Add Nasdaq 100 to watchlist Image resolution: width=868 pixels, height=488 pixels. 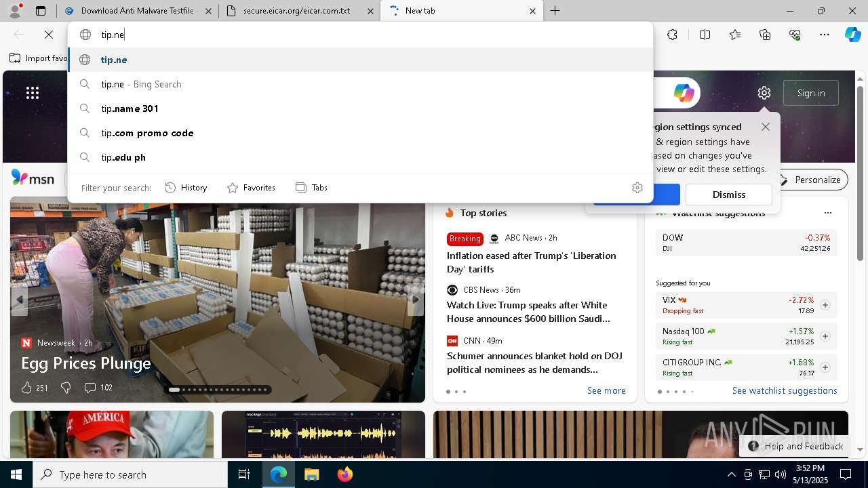coord(825,336)
